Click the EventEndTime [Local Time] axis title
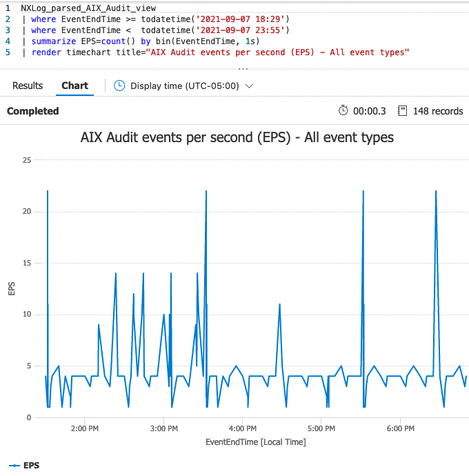The width and height of the screenshot is (469, 476). click(255, 442)
